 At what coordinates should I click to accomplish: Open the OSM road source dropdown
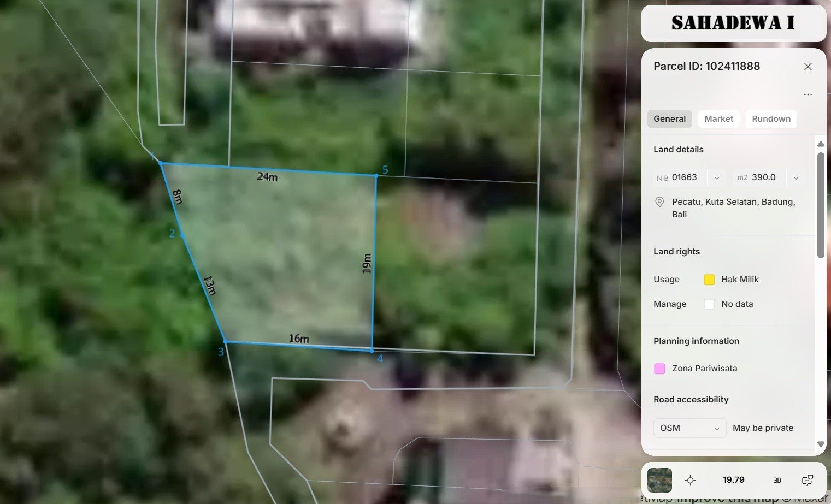(x=689, y=428)
